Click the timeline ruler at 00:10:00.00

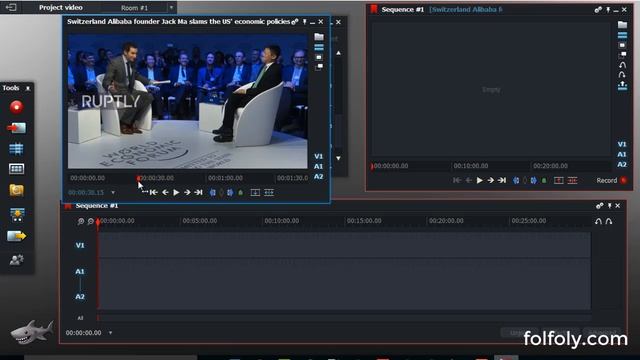click(x=282, y=221)
